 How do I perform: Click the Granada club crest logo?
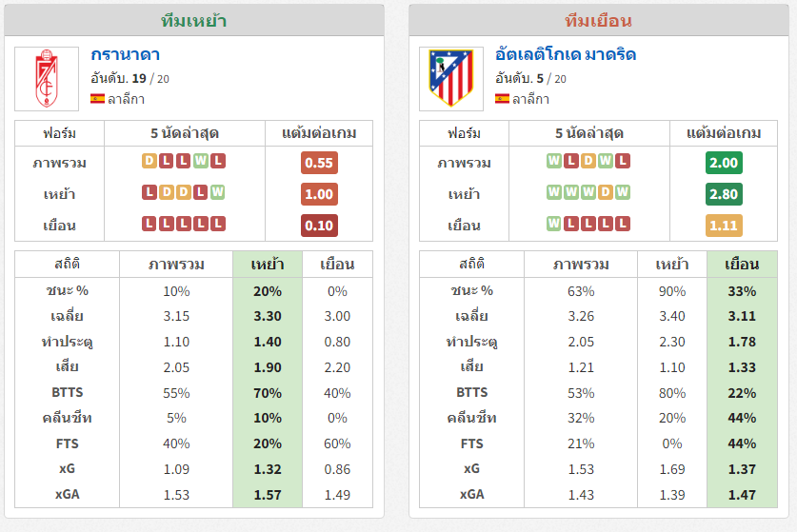[47, 79]
